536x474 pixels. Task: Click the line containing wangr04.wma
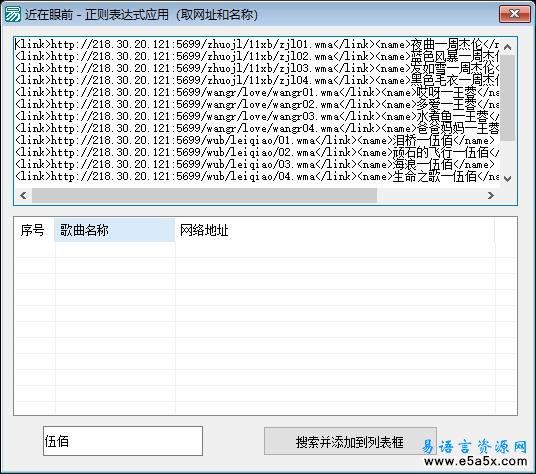click(257, 128)
